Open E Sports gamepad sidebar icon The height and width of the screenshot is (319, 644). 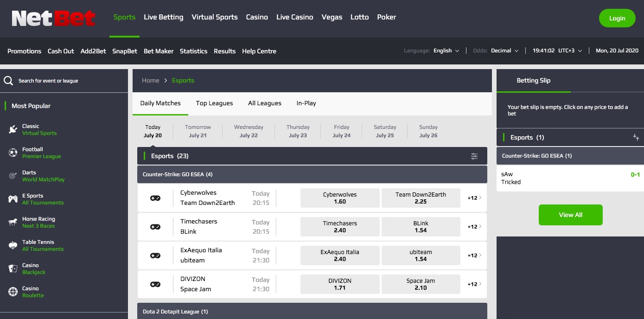coord(13,199)
